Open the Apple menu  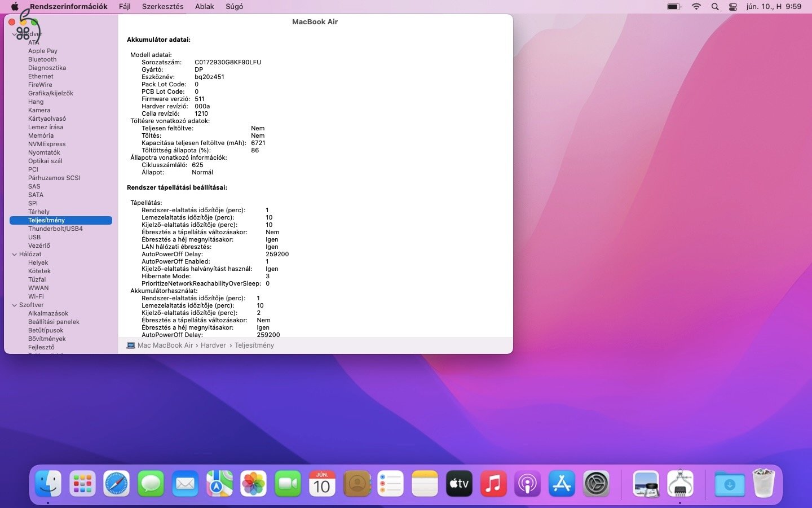tap(15, 7)
